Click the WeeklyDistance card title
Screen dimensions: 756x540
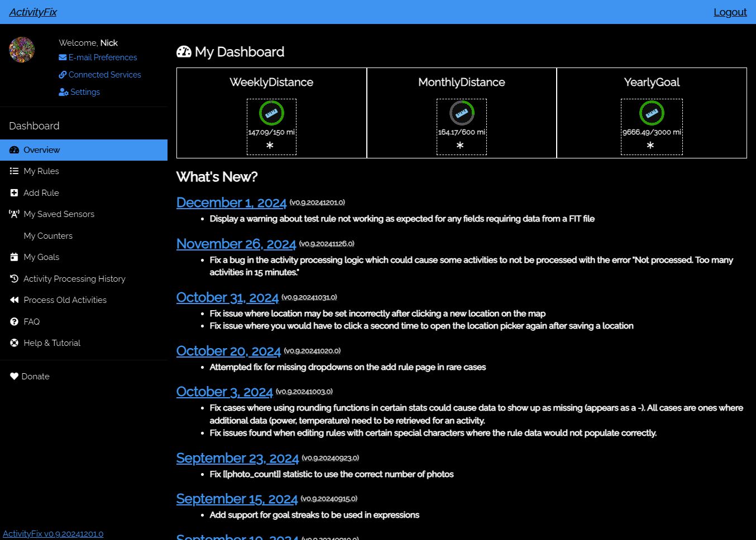pos(271,82)
